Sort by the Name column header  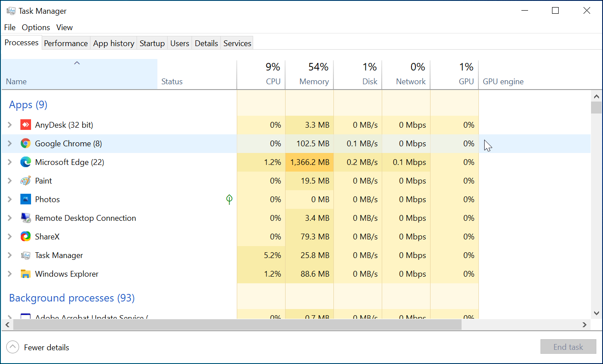coord(79,74)
